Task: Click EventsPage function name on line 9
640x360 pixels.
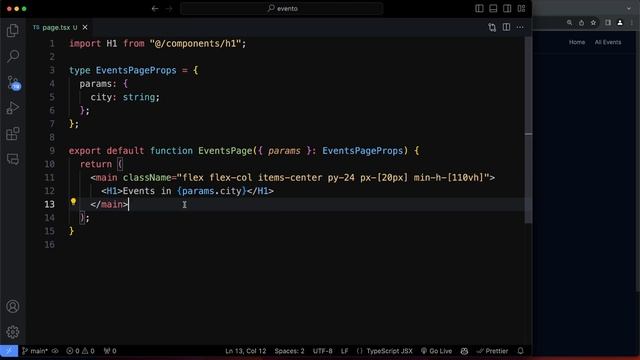Action: (225, 151)
